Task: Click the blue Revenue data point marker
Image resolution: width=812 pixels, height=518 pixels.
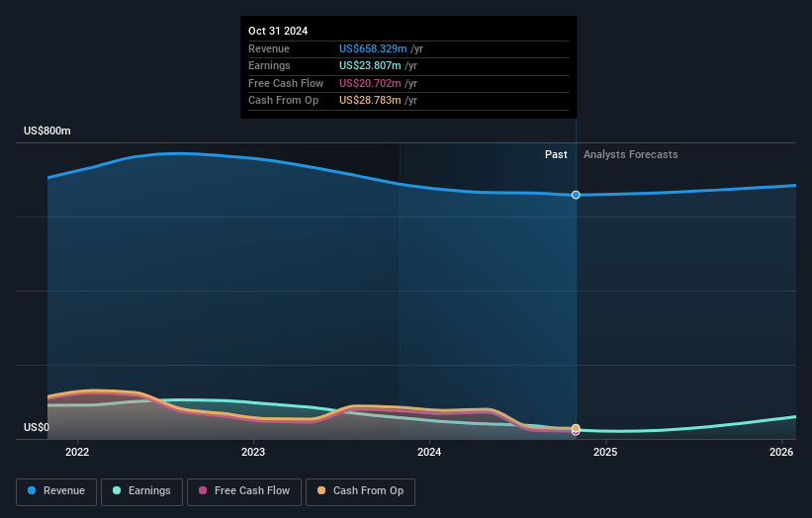Action: (576, 195)
